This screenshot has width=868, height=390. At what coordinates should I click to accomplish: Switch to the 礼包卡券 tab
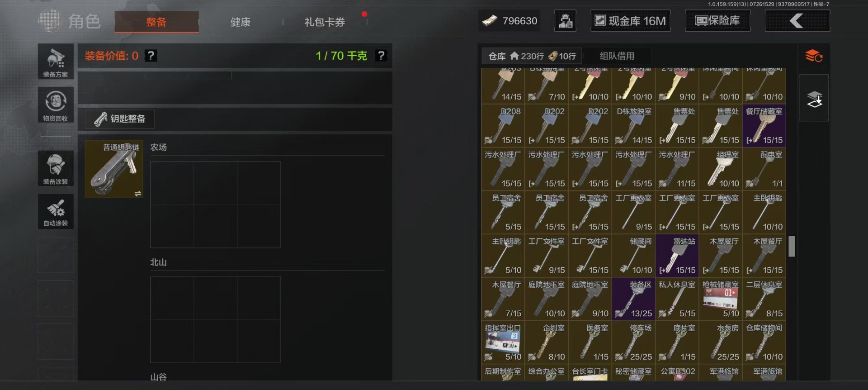click(x=325, y=22)
